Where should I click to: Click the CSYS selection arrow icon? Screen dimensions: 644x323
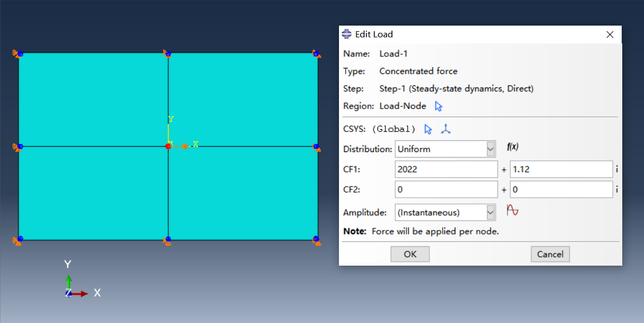pyautogui.click(x=427, y=128)
